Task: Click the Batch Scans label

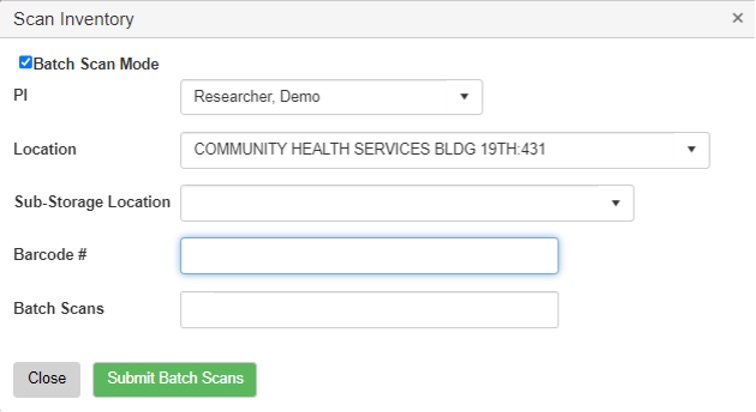Action: (x=58, y=308)
